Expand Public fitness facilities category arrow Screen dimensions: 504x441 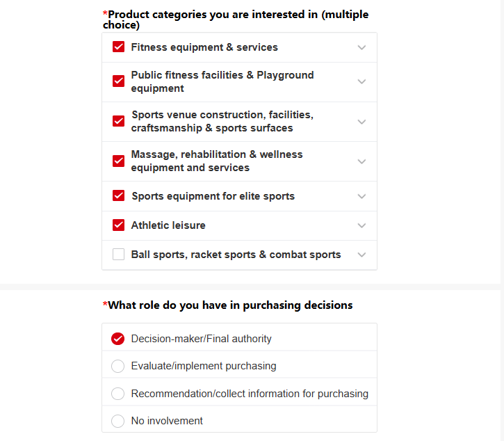click(x=361, y=81)
